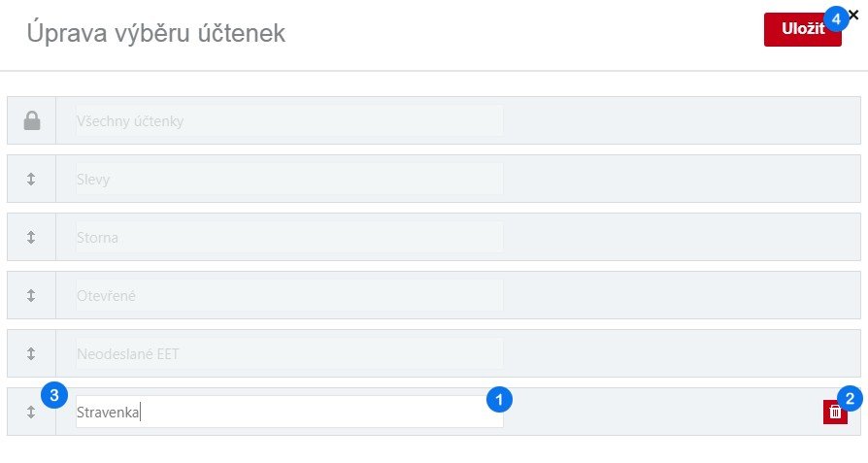The width and height of the screenshot is (868, 463).
Task: Click the reorder handle for Neodeslané EET
Action: pos(31,353)
